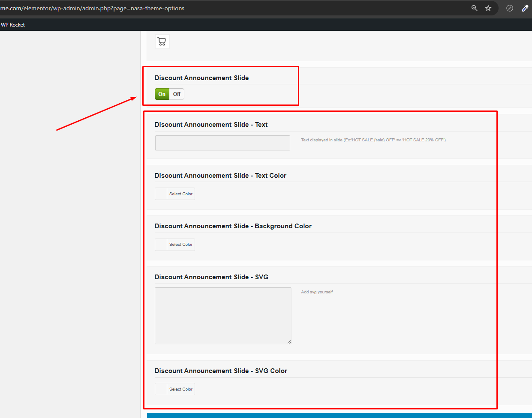The image size is (532, 418).
Task: Open the WP Rocket admin bar menu
Action: pos(13,25)
